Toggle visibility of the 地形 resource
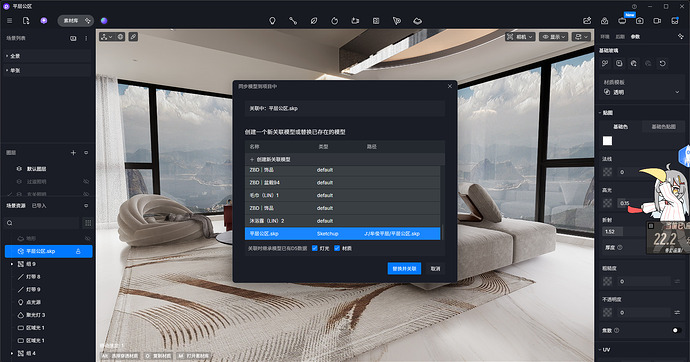 87,238
